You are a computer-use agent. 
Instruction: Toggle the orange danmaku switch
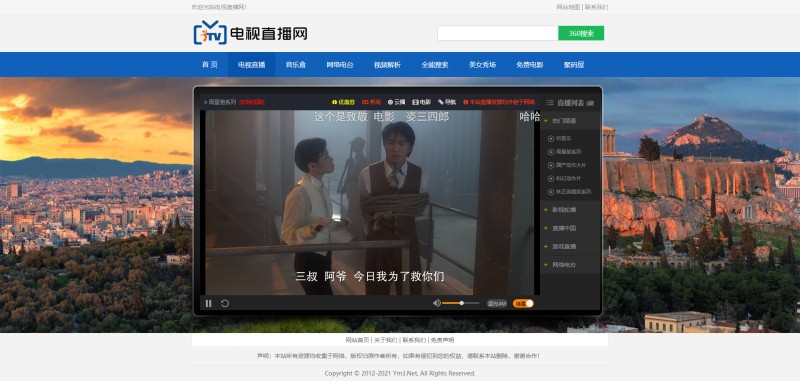click(523, 304)
